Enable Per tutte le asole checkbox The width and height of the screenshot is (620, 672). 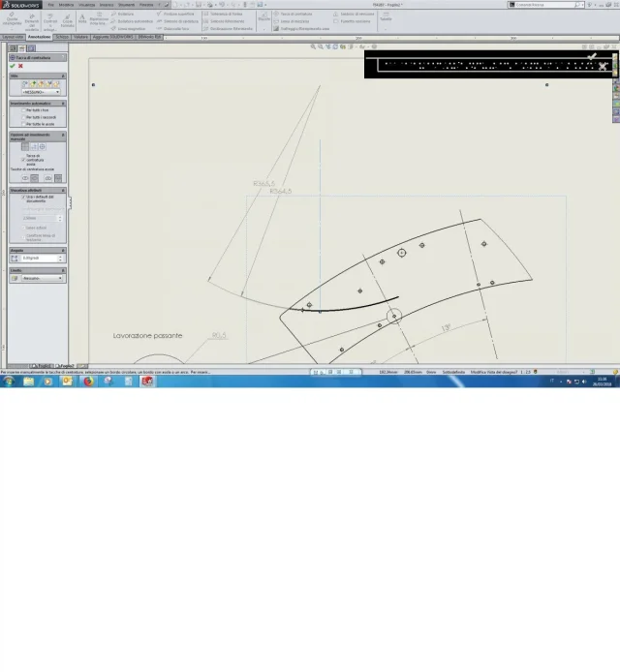(x=24, y=124)
